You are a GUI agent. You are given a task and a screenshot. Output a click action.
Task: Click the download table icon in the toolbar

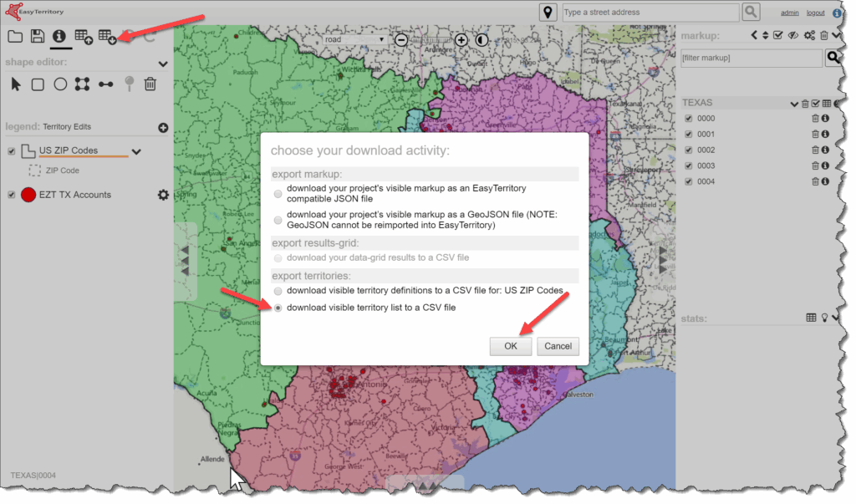106,36
